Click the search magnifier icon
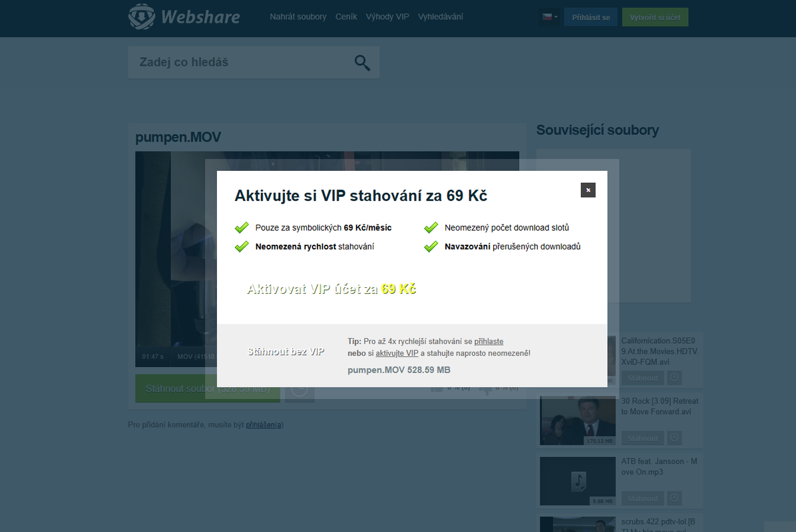796x532 pixels. coord(362,63)
